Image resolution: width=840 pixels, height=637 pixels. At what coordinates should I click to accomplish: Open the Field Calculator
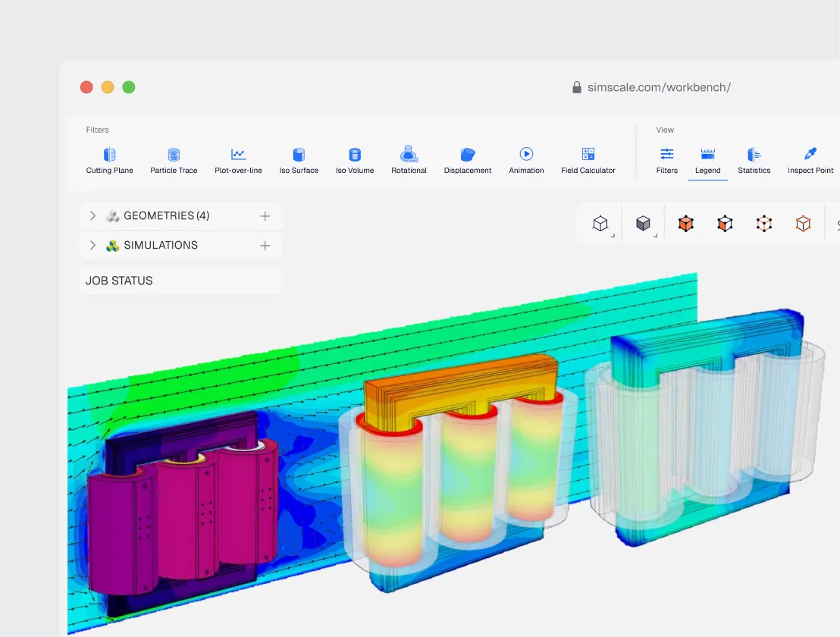[588, 160]
